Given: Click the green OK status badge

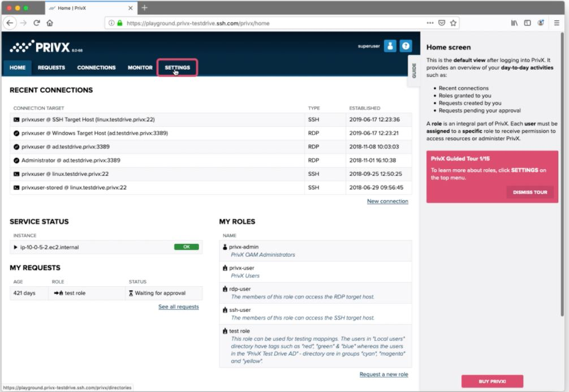Looking at the screenshot, I should [186, 247].
